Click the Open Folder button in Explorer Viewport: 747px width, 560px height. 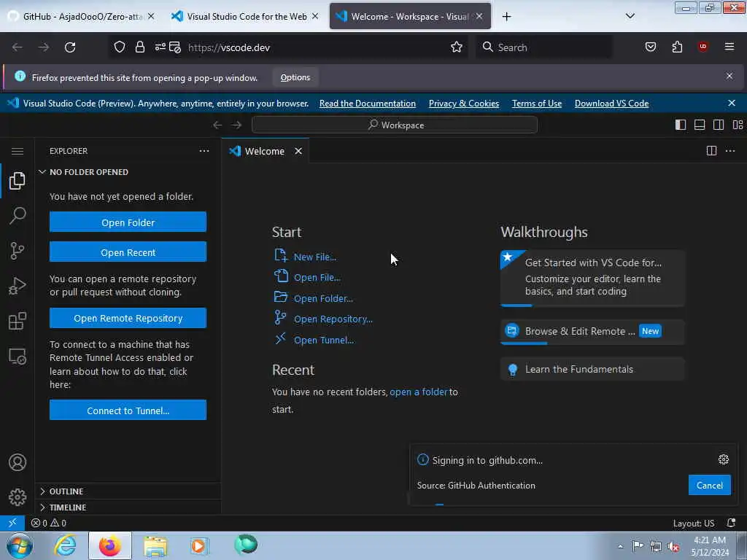128,222
